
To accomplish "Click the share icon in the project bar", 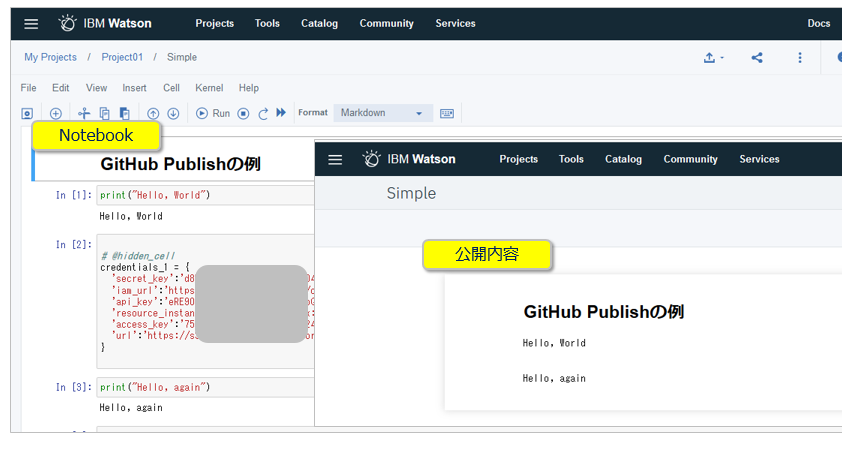I will tap(757, 57).
